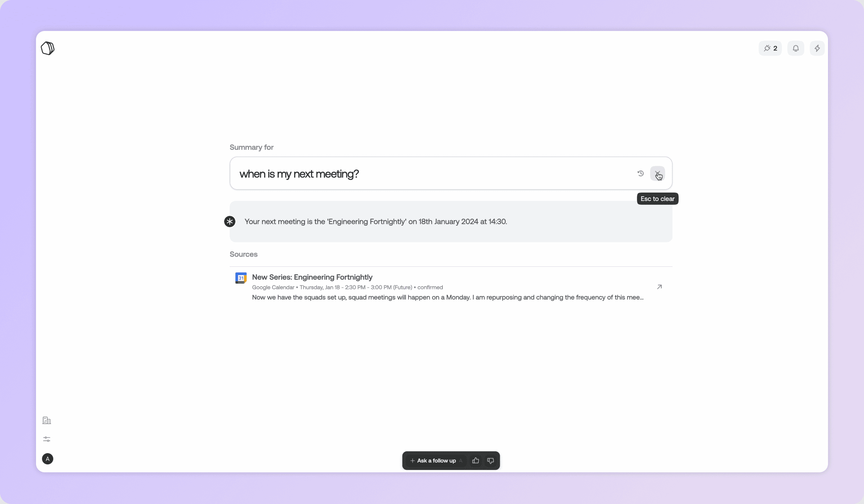
Task: Open search history clock icon
Action: click(x=640, y=174)
